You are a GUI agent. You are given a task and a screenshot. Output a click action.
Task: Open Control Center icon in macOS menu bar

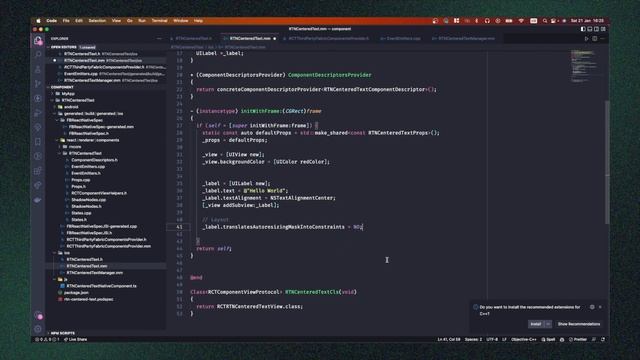click(x=554, y=21)
